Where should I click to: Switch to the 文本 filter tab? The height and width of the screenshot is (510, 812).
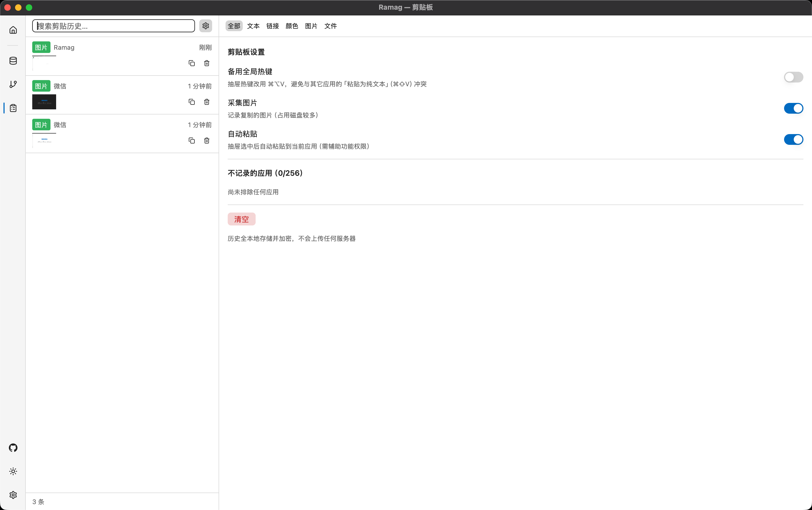click(x=253, y=26)
